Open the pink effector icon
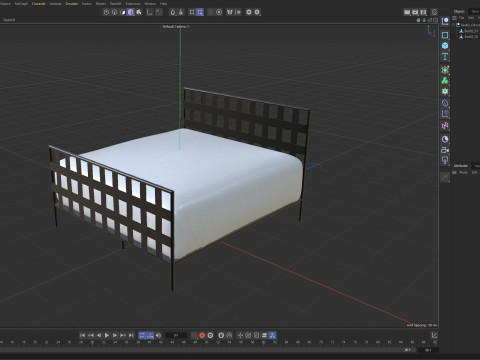Image resolution: width=480 pixels, height=360 pixels. [445, 126]
